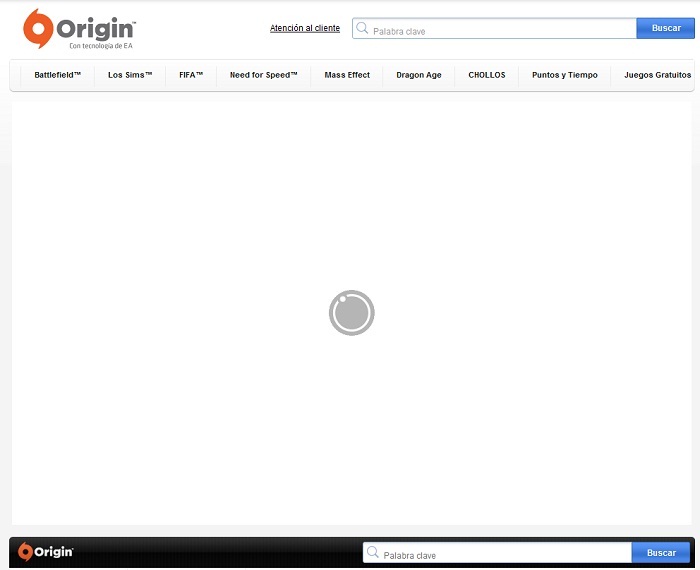Open the CHOLLOS deals section
The height and width of the screenshot is (570, 700).
pyautogui.click(x=487, y=75)
